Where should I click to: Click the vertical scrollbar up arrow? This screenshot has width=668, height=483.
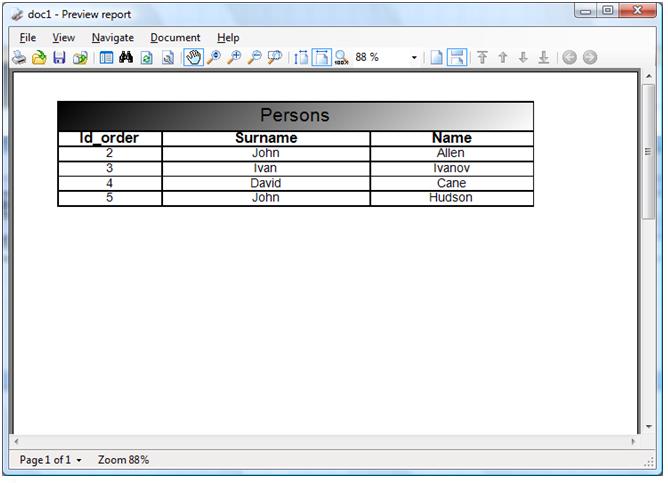click(x=649, y=76)
